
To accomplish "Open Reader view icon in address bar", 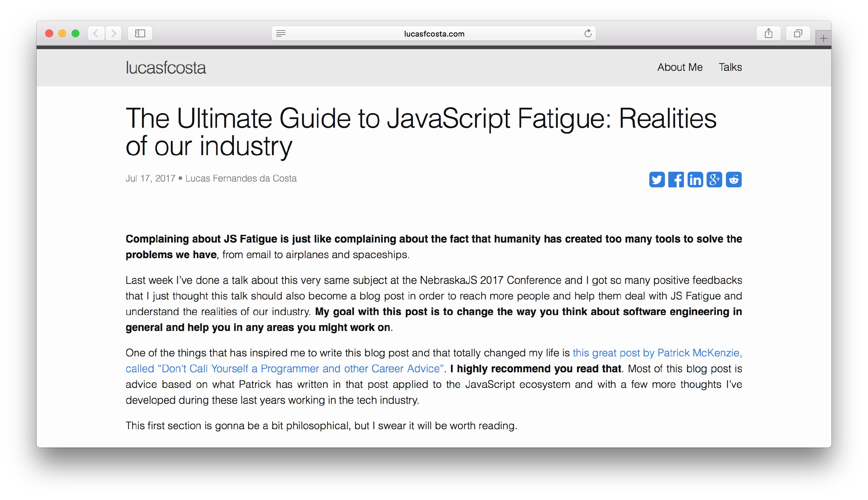I will pos(281,33).
